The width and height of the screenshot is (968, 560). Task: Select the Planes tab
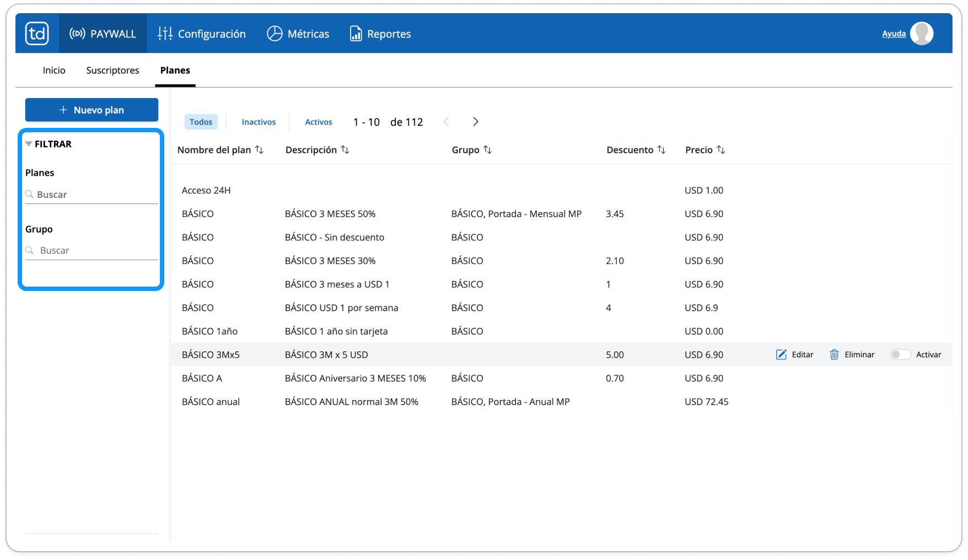pos(175,70)
